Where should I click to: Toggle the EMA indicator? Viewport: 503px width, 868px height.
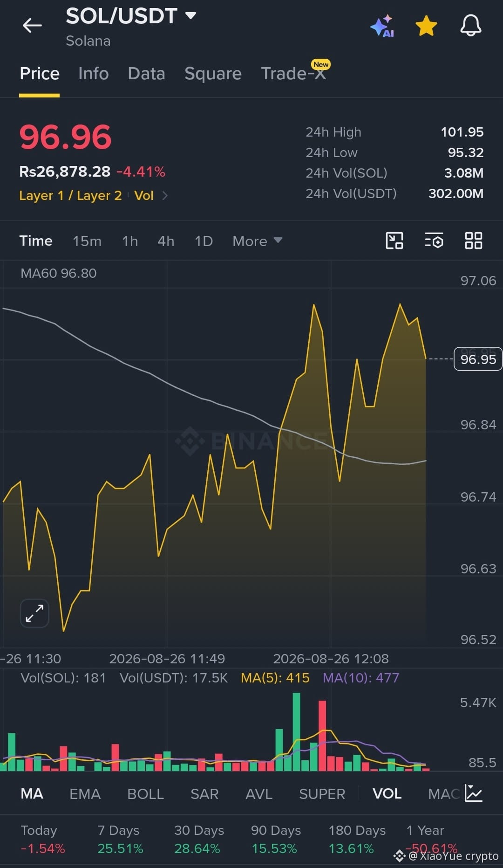[85, 793]
